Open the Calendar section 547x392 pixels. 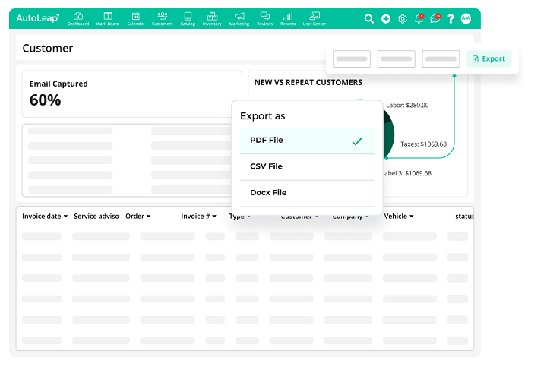point(135,17)
